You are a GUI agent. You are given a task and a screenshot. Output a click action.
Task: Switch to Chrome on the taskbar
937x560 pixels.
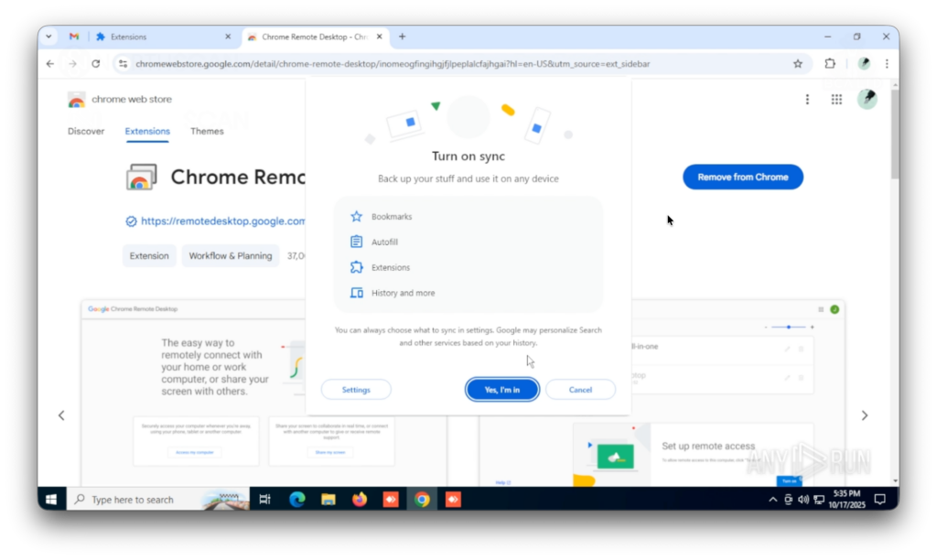(422, 500)
